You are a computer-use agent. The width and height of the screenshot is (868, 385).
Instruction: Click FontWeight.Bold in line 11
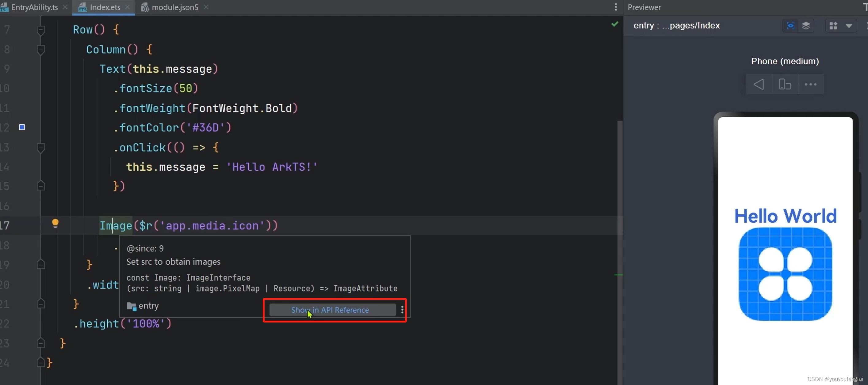pyautogui.click(x=242, y=108)
